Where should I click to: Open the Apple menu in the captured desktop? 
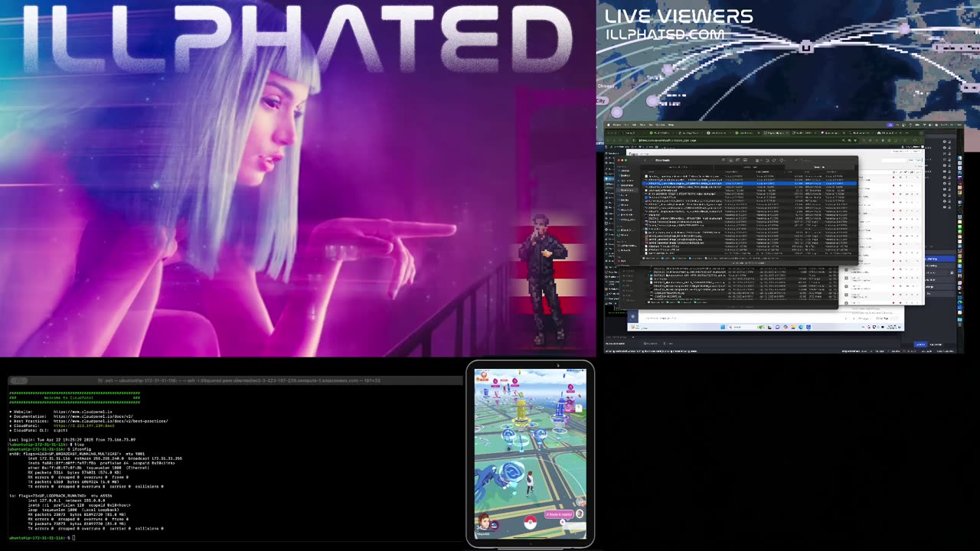(x=609, y=125)
